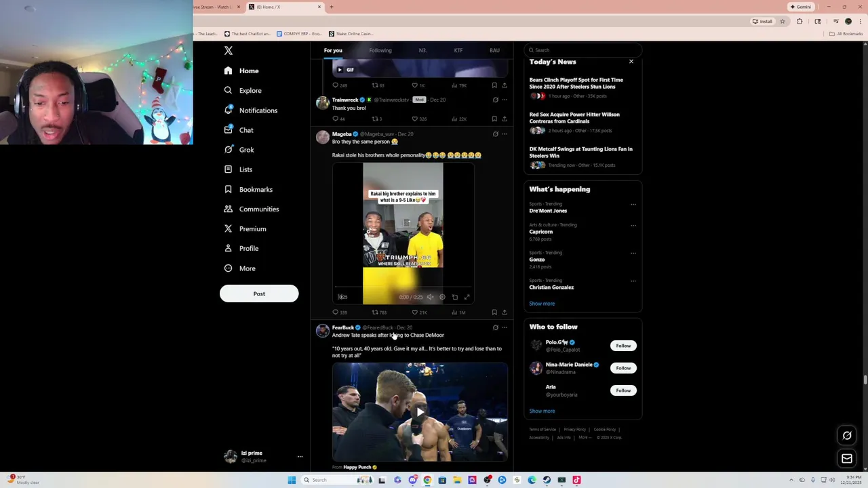This screenshot has height=488, width=868.
Task: Bookmark the Mageba post
Action: coord(494,312)
